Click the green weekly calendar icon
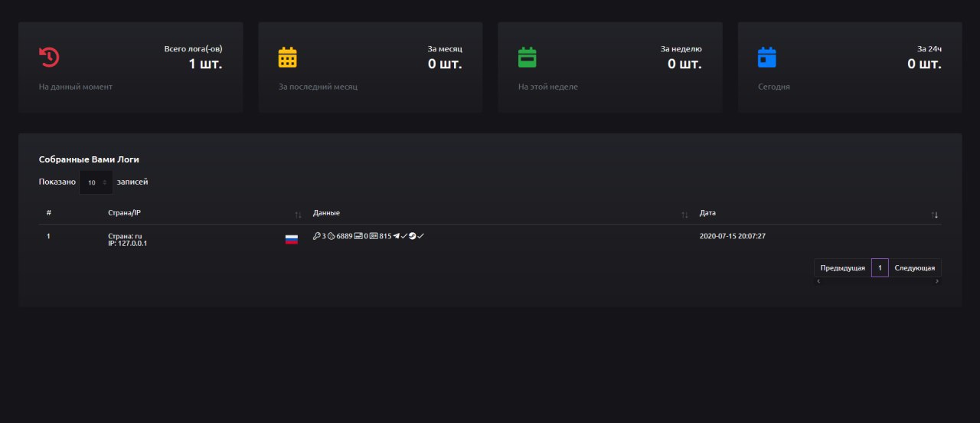This screenshot has height=423, width=980. (528, 57)
